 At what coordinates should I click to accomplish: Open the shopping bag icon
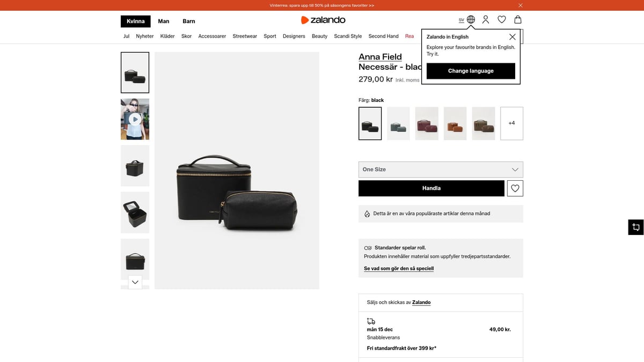click(517, 20)
